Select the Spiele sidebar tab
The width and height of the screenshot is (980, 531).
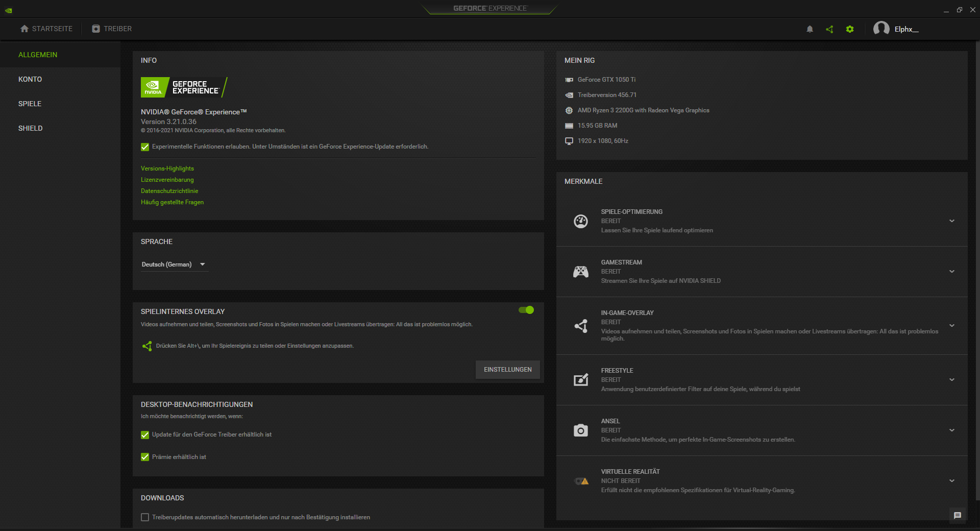pyautogui.click(x=60, y=104)
